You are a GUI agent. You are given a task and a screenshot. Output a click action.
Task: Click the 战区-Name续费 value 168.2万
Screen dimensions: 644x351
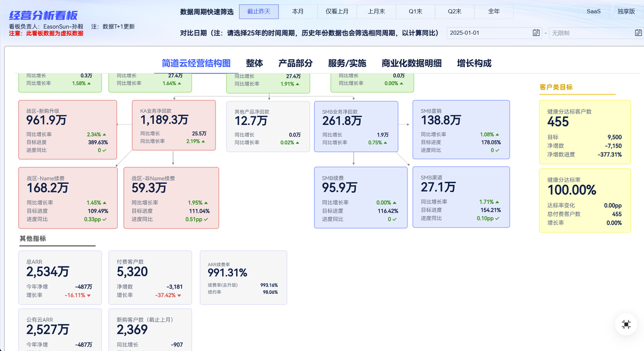click(x=47, y=188)
